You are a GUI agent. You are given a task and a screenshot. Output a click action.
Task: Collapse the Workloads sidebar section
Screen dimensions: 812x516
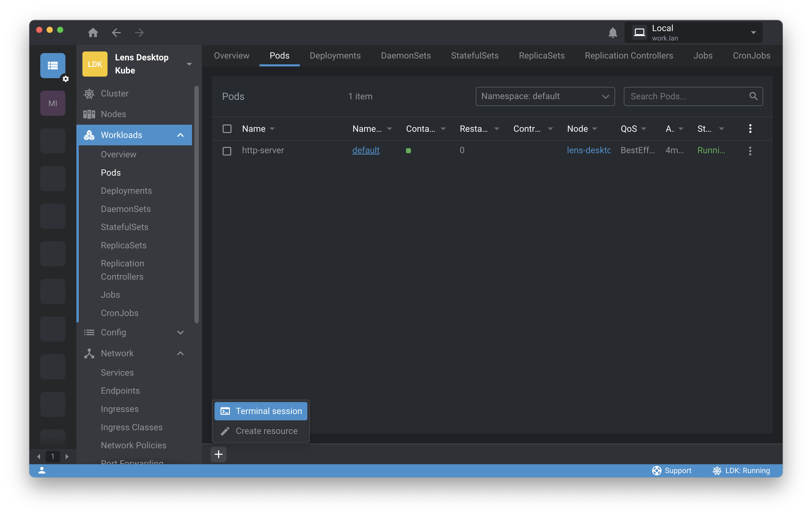tap(181, 135)
